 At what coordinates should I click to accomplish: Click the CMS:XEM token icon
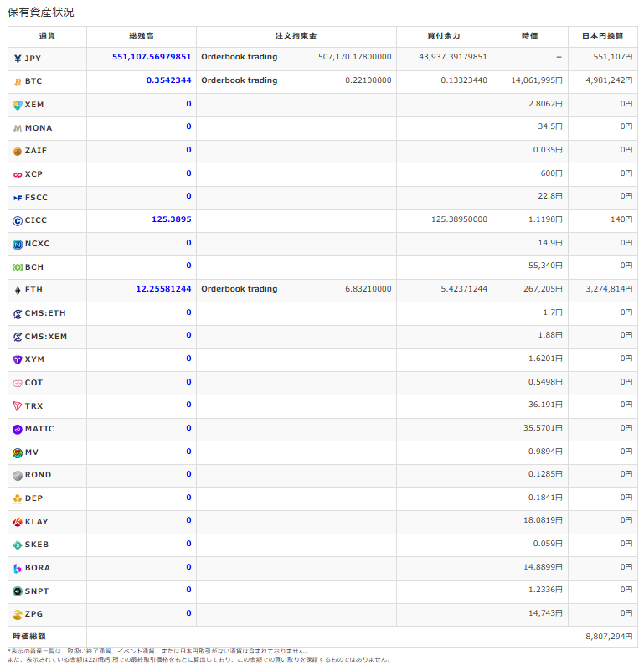(x=18, y=338)
